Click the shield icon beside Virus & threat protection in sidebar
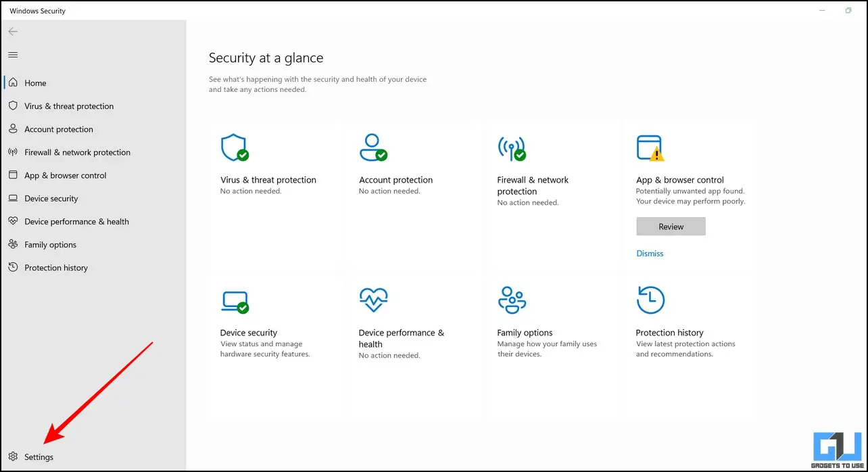This screenshot has width=868, height=472. coord(13,105)
